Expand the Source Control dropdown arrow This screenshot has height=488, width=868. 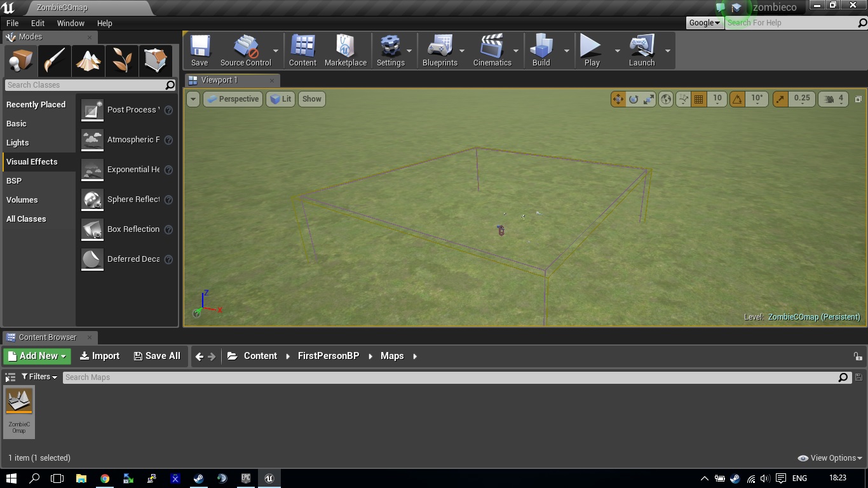click(276, 51)
